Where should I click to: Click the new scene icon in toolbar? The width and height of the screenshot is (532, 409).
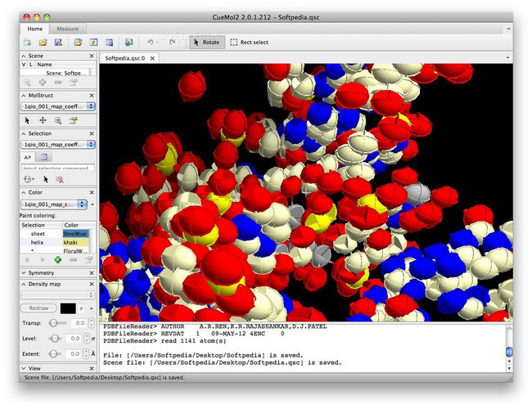(x=28, y=42)
